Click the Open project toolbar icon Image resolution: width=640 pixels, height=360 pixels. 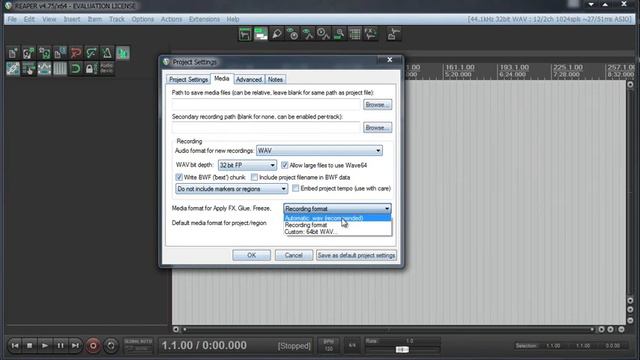29,53
